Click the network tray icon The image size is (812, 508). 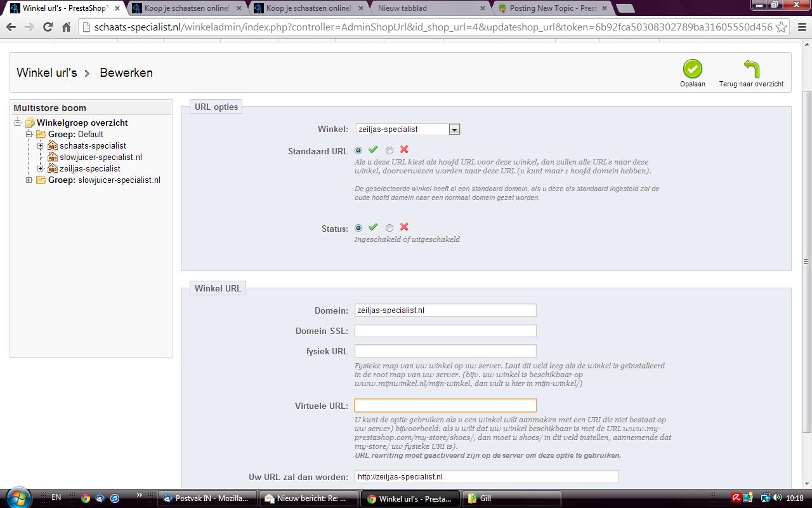point(766,498)
